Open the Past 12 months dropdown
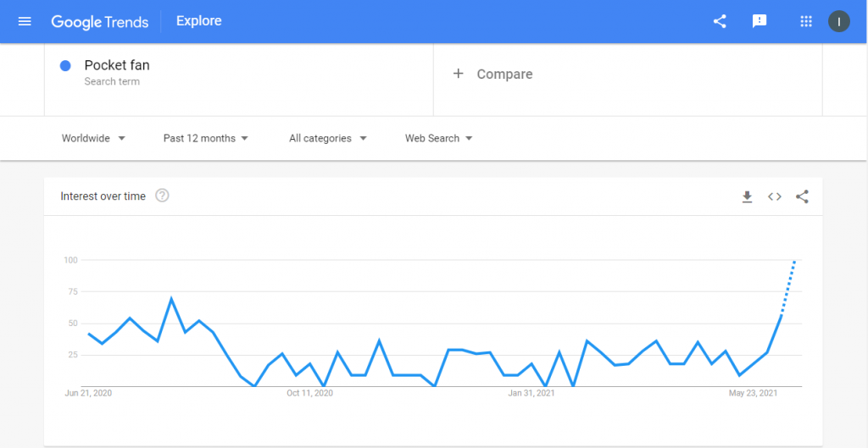Viewport: 868px width, 448px height. (x=206, y=138)
